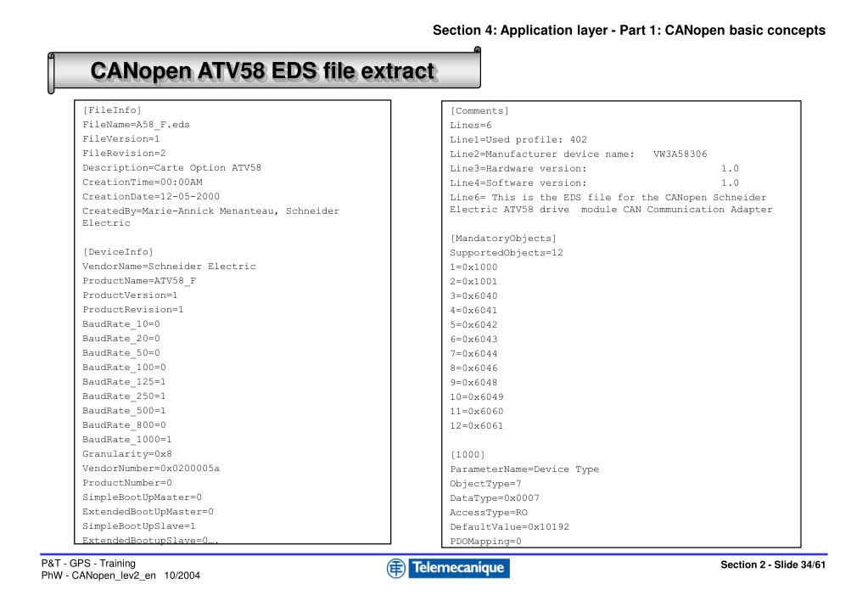868x601 pixels.
Task: Click Description=Carte Option ATV58 line
Action: (x=171, y=168)
